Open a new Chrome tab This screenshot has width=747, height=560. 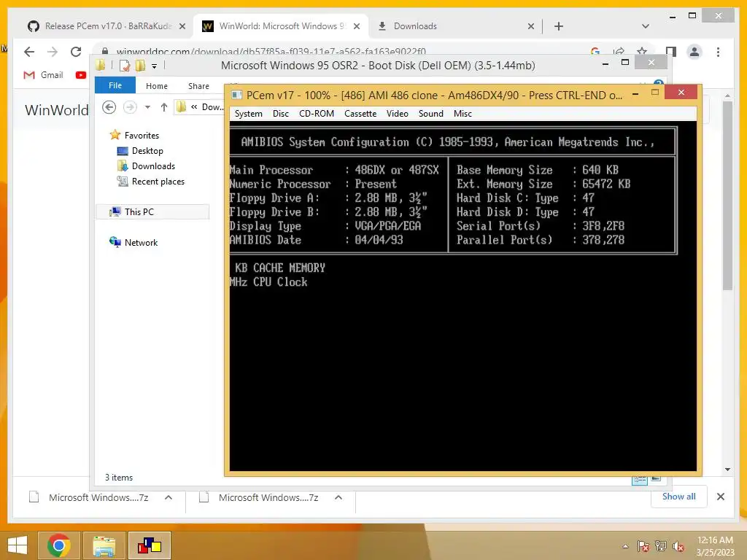click(559, 26)
